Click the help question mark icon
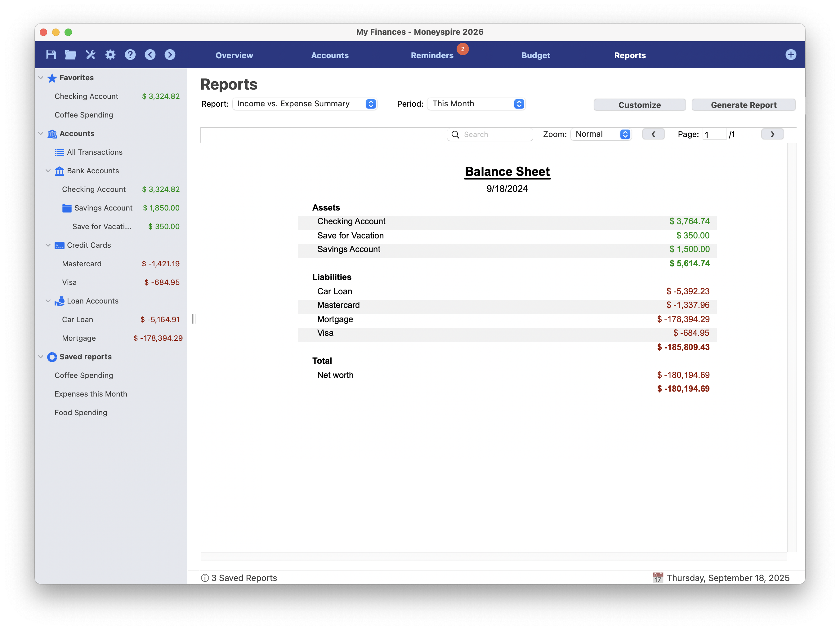Viewport: 840px width, 630px height. [130, 55]
